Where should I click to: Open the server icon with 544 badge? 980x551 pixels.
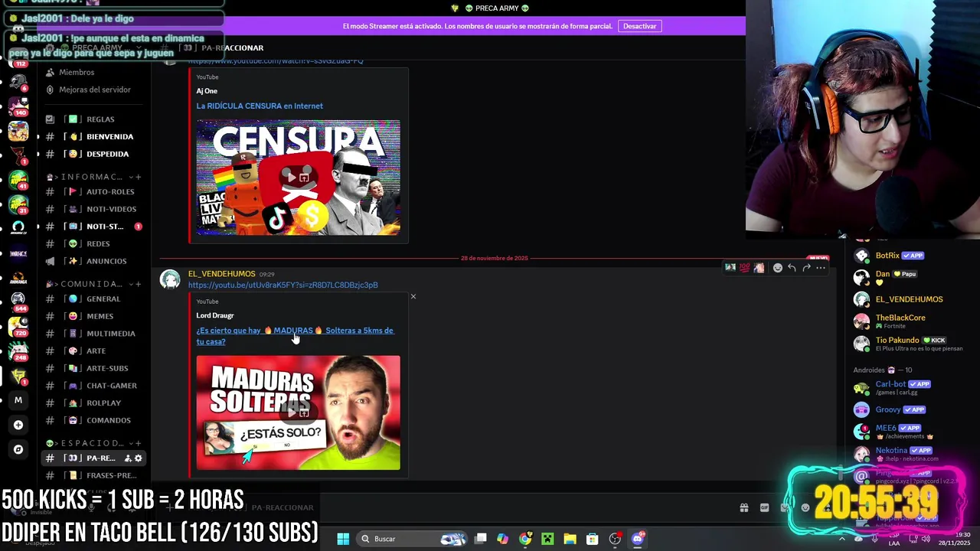pyautogui.click(x=18, y=300)
